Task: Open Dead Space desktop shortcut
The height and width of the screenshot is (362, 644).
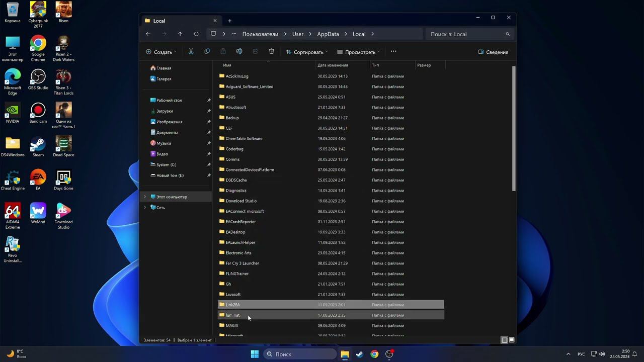Action: pos(63,146)
